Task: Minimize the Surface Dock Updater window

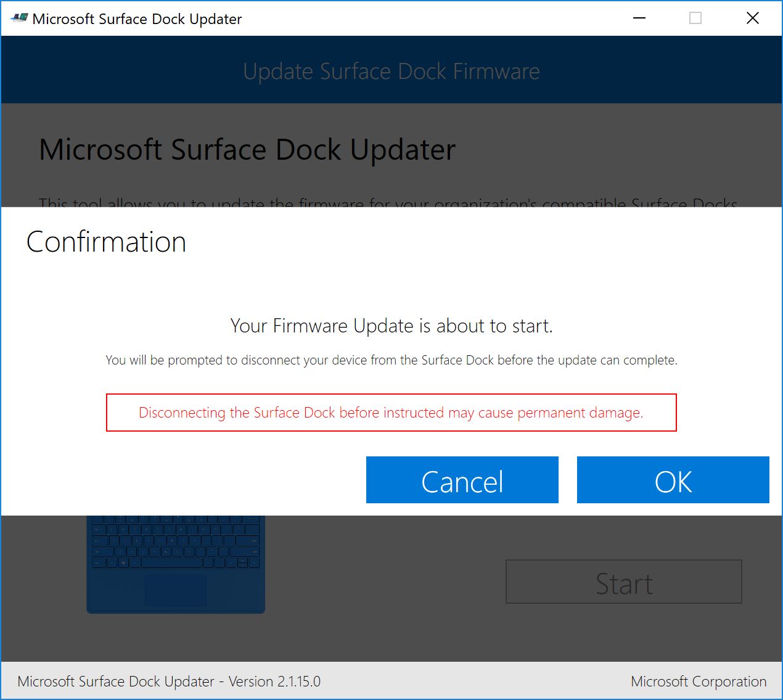Action: pyautogui.click(x=639, y=19)
